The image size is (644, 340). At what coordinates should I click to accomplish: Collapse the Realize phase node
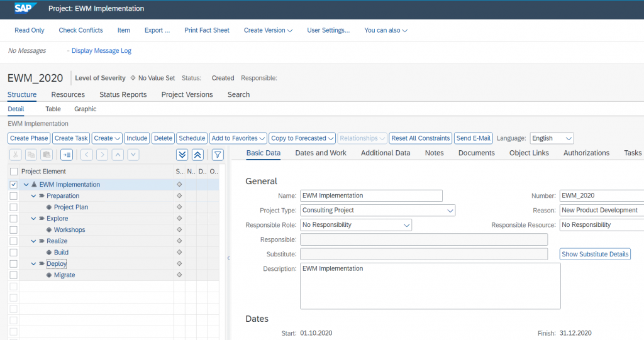[x=34, y=241]
